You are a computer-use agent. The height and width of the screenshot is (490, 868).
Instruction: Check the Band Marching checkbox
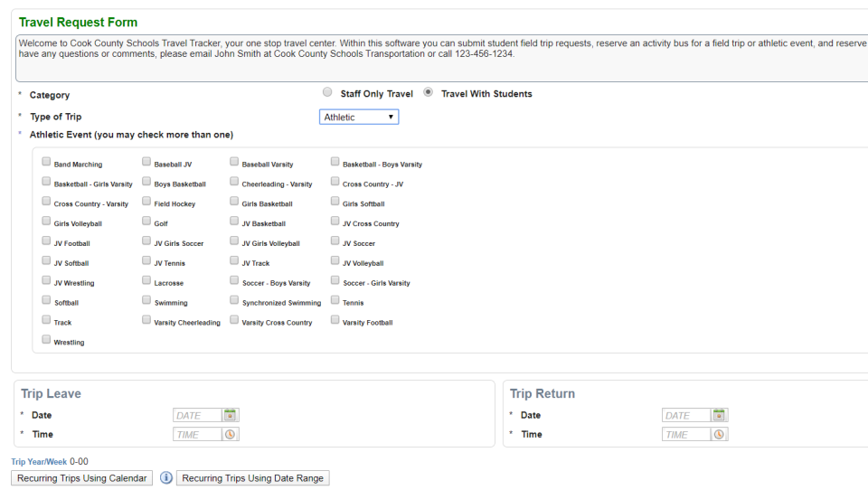(46, 162)
